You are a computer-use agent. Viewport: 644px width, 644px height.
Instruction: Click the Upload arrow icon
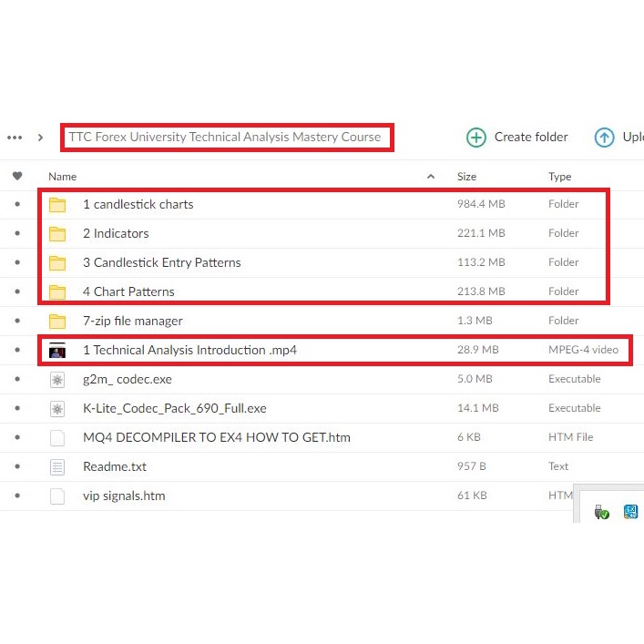click(x=604, y=138)
